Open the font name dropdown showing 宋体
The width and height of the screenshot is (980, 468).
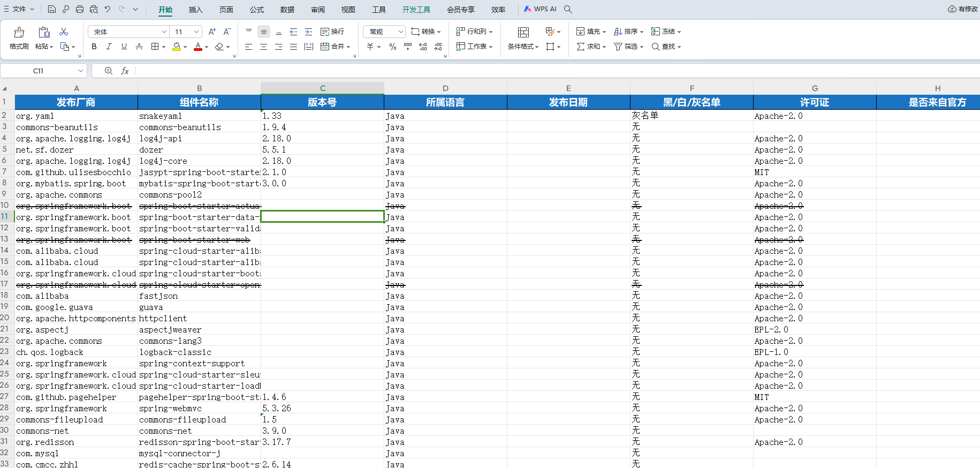coord(164,32)
